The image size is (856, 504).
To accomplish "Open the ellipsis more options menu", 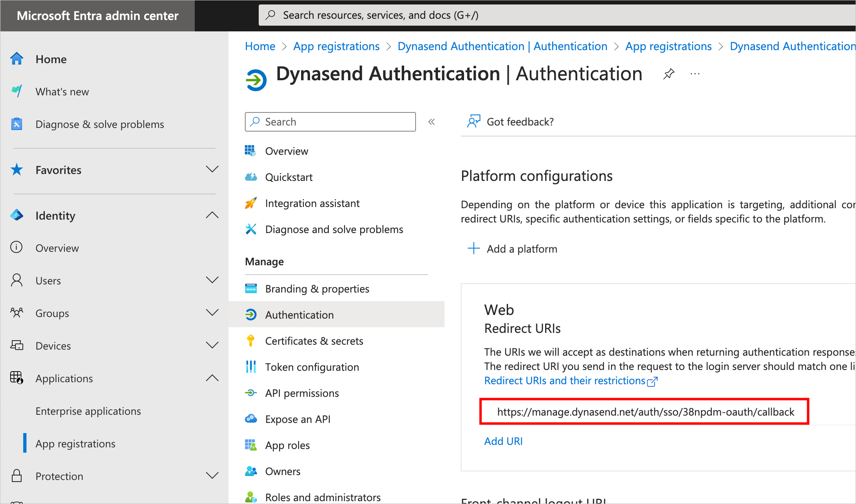I will [695, 74].
